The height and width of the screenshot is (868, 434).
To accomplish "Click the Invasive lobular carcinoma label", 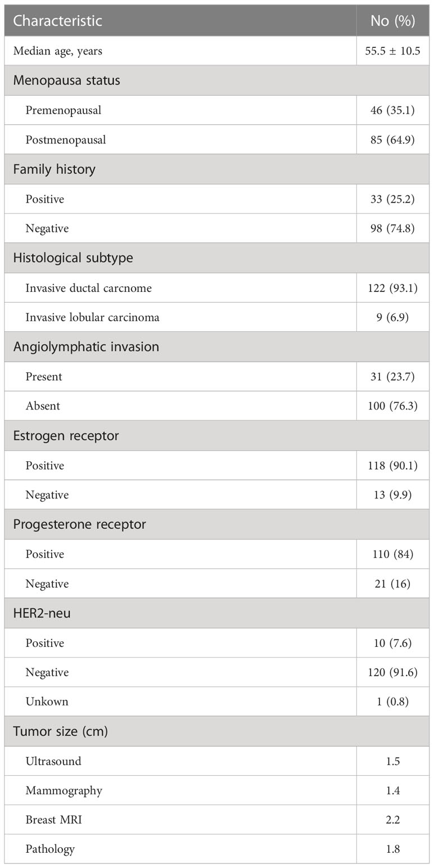I will pos(92,318).
